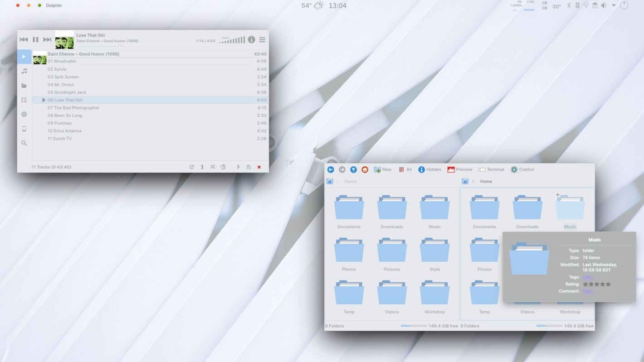644x362 pixels.
Task: Toggle the Terminal panel in Dolphin
Action: (491, 169)
